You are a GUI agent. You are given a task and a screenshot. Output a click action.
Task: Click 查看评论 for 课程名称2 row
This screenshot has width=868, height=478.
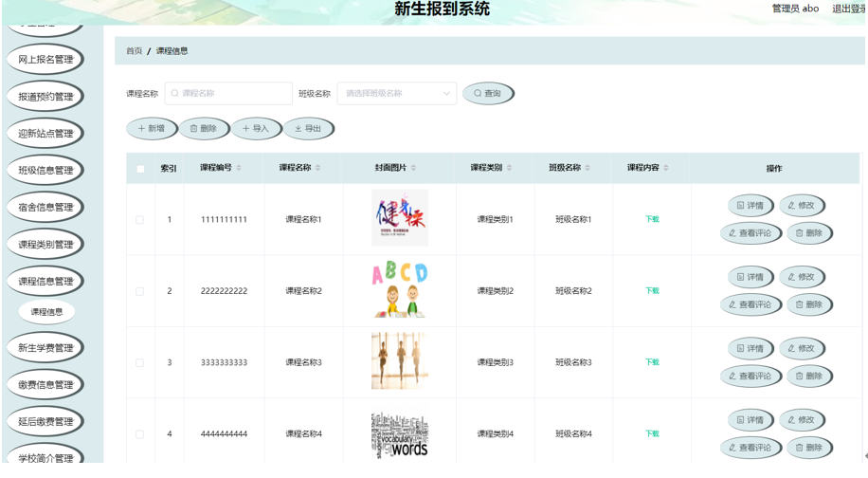pyautogui.click(x=750, y=304)
